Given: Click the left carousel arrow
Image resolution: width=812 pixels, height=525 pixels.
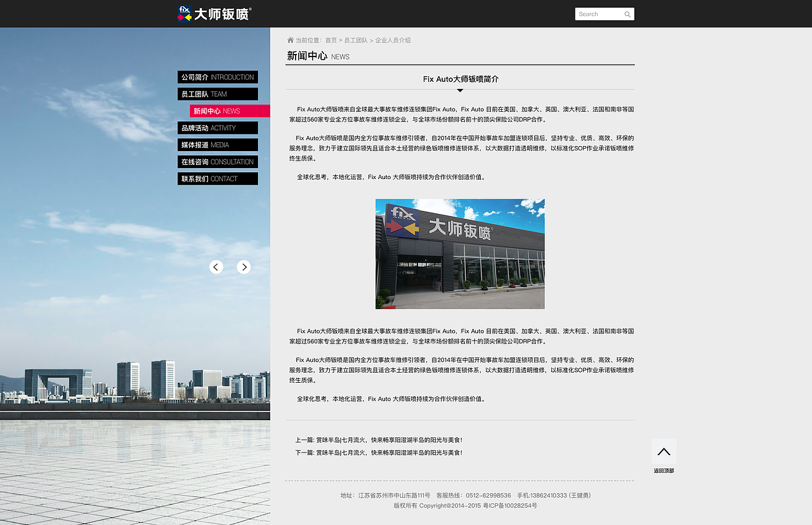Looking at the screenshot, I should (x=216, y=267).
